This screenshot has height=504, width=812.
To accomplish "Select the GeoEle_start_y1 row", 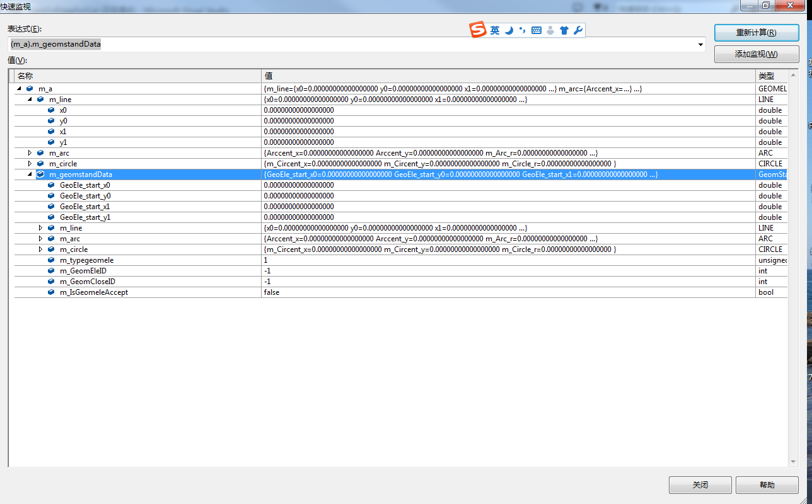I will tap(400, 217).
